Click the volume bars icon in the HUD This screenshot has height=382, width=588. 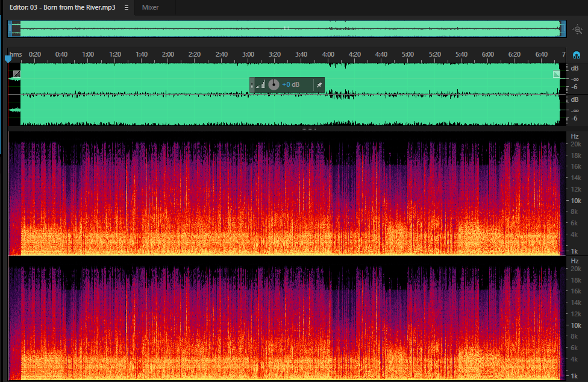click(261, 84)
